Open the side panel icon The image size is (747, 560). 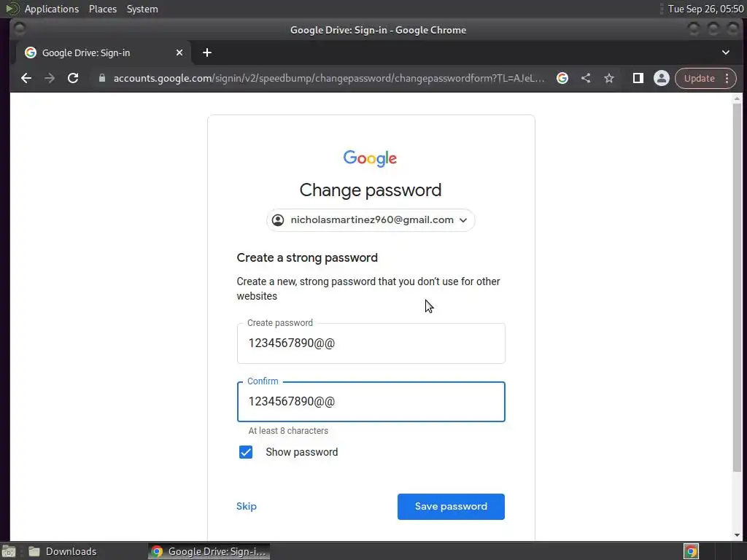pos(638,78)
